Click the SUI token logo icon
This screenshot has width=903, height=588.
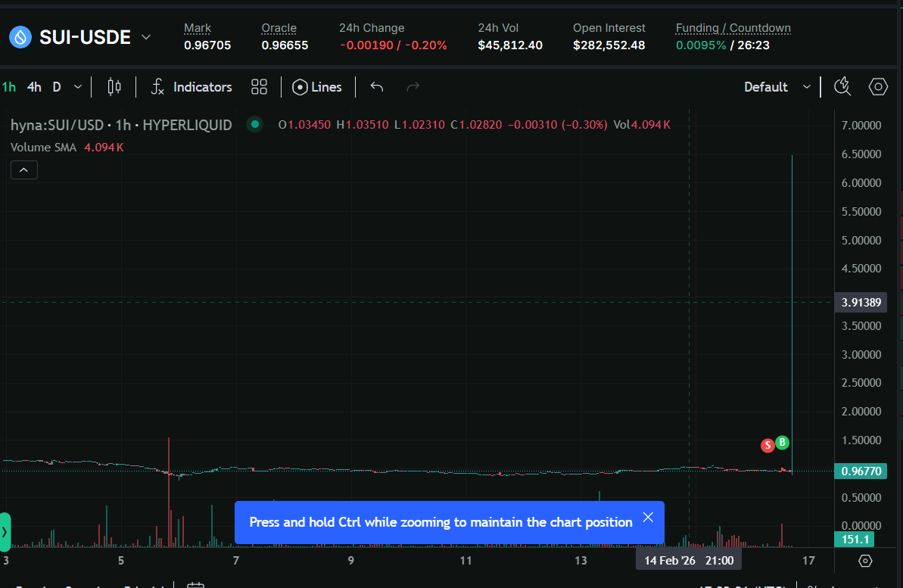20,37
